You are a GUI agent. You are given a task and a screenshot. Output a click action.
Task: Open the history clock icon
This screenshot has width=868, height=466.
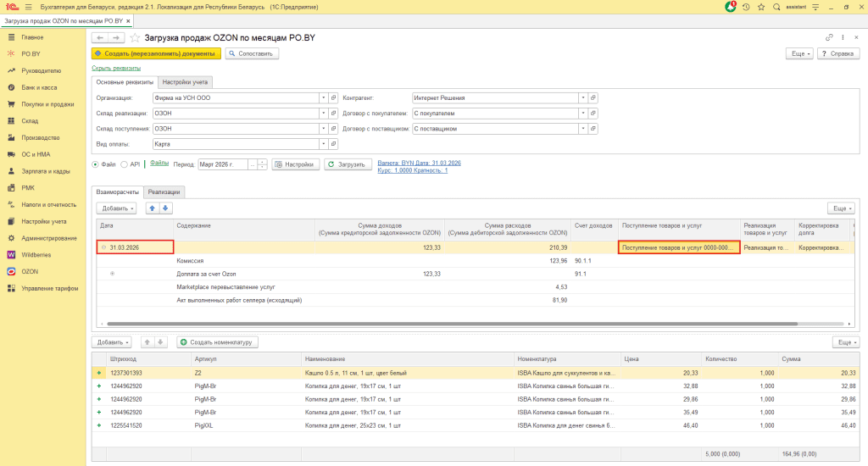coord(746,7)
